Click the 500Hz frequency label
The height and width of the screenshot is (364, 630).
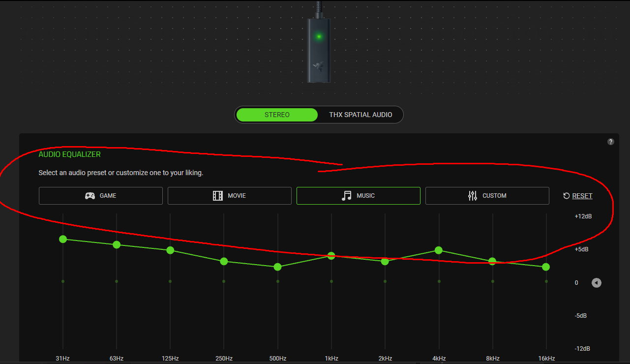277,359
